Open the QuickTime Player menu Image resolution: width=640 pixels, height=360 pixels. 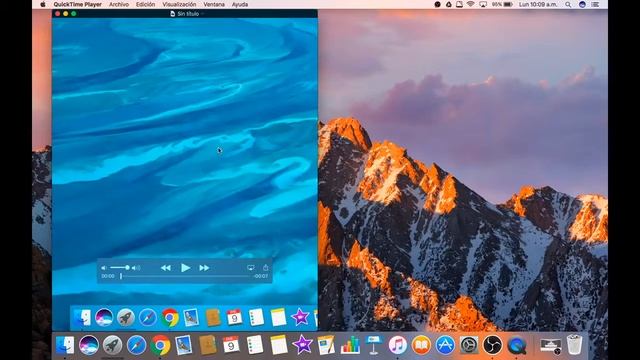77,4
